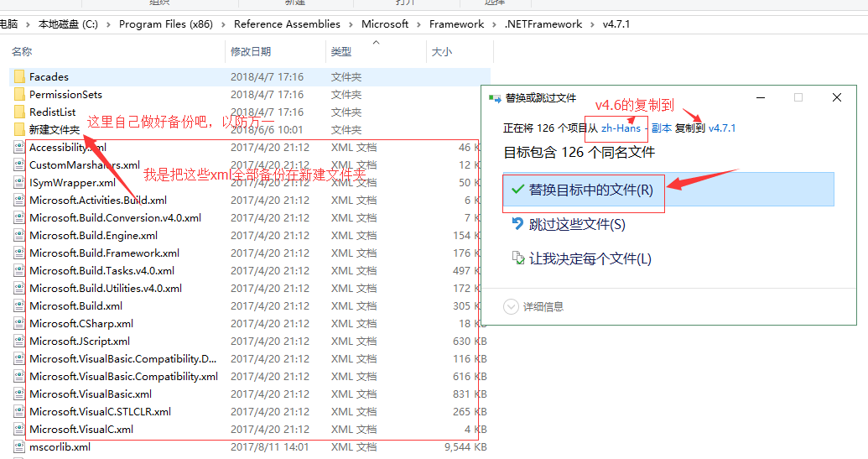Click Microsoft.JScript.xml size 630 KB

tap(470, 341)
